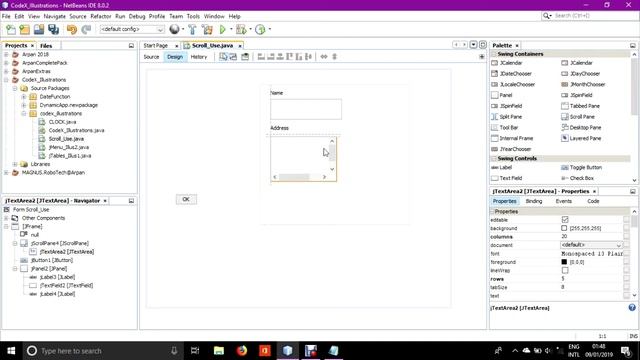Image resolution: width=640 pixels, height=360 pixels.
Task: Open the Properties panel help icon
Action: (632, 308)
